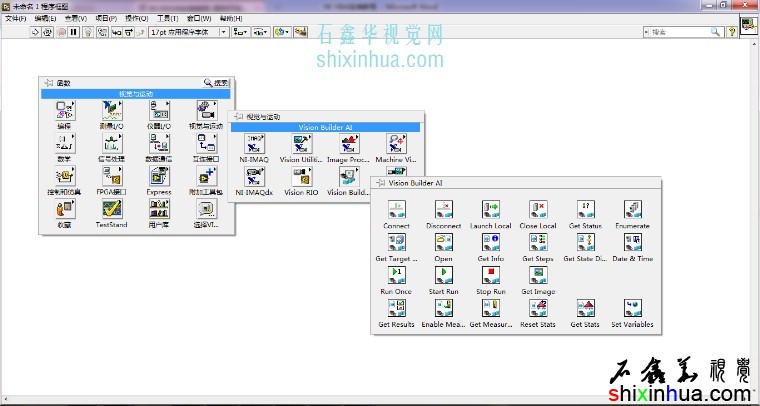Open the 文件(F) menu
The image size is (760, 406).
15,18
